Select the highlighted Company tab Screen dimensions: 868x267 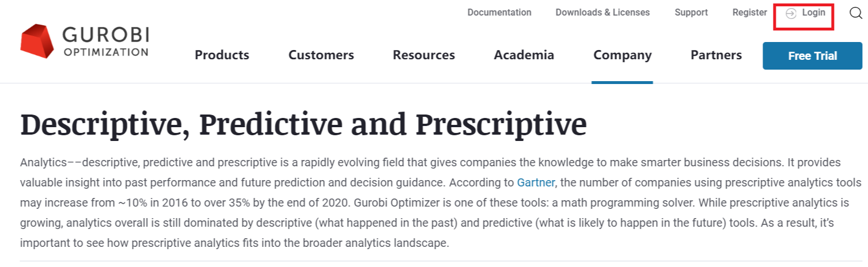point(623,55)
